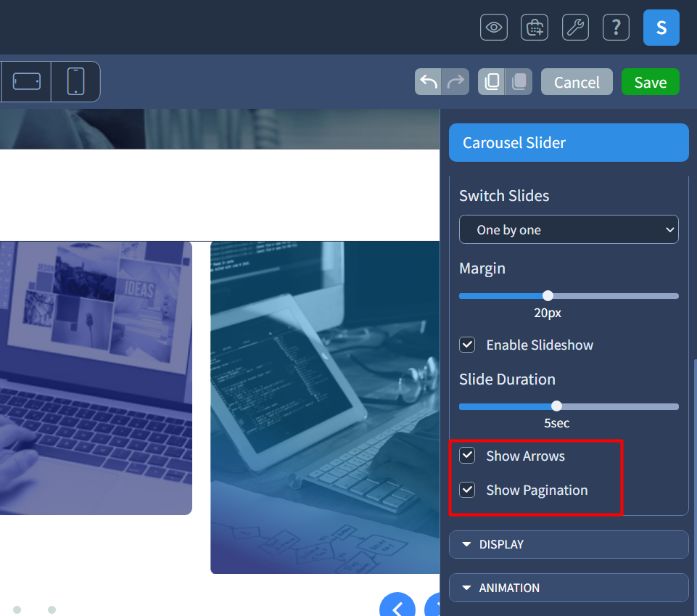Expand the DISPLAY section
Screen dimensions: 697x616
point(569,544)
